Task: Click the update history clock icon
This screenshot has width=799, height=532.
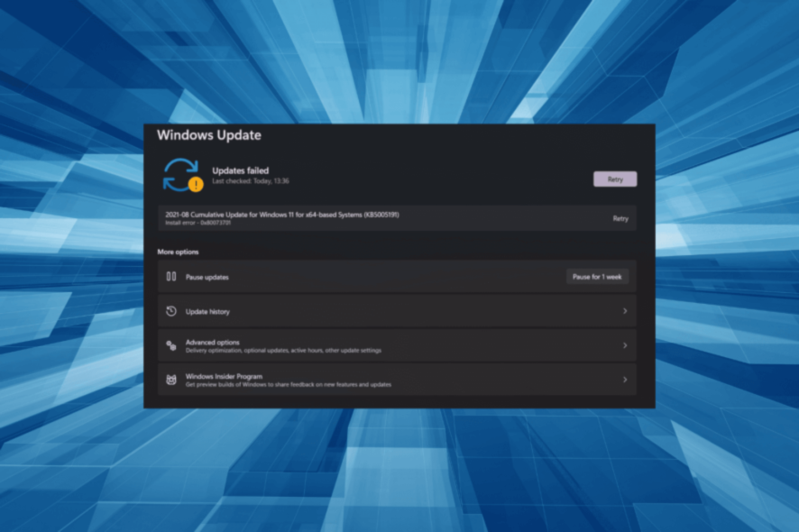Action: (171, 311)
